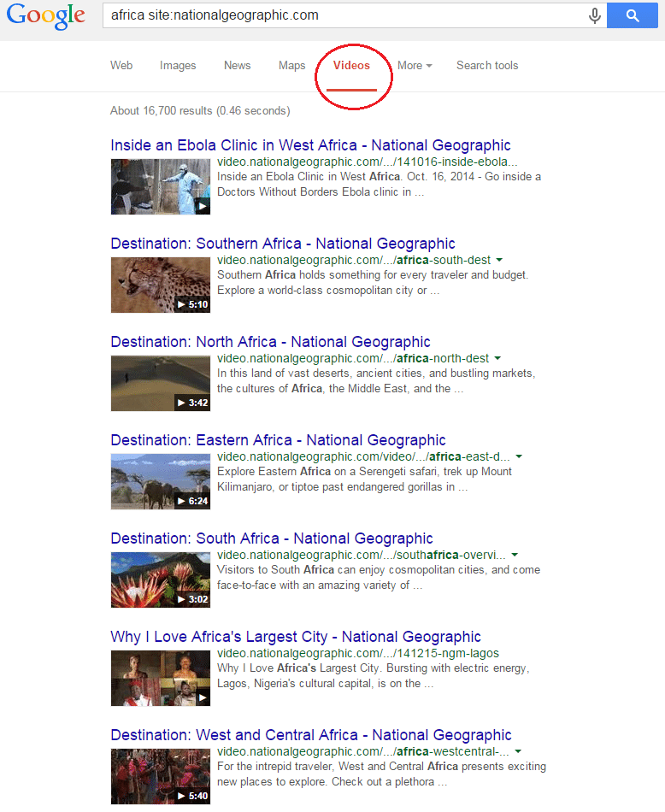
Task: Expand the africa-south-dest URL dropdown arrow
Action: [499, 260]
